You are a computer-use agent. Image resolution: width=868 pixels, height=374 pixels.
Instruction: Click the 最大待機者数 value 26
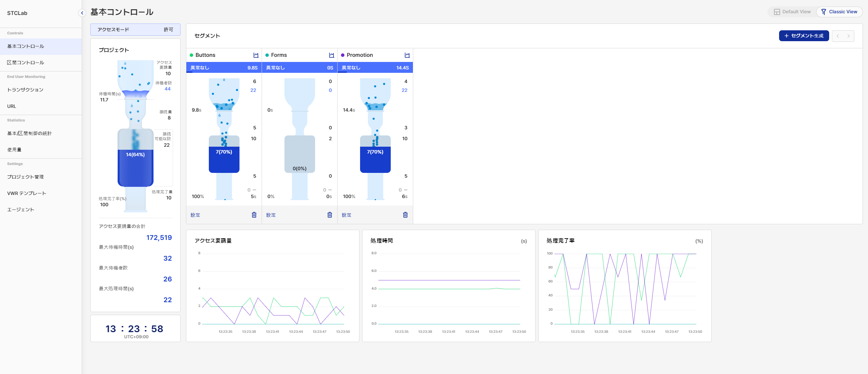[168, 279]
